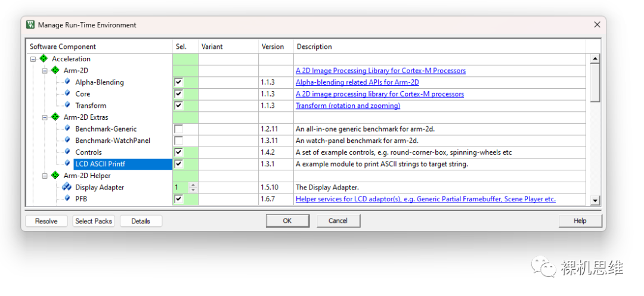Open Alpha-blending related APIs link
The height and width of the screenshot is (296, 644).
click(x=357, y=82)
